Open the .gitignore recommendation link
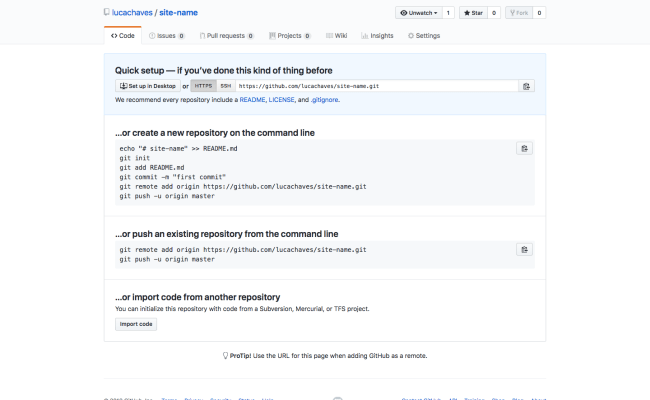 pyautogui.click(x=325, y=100)
